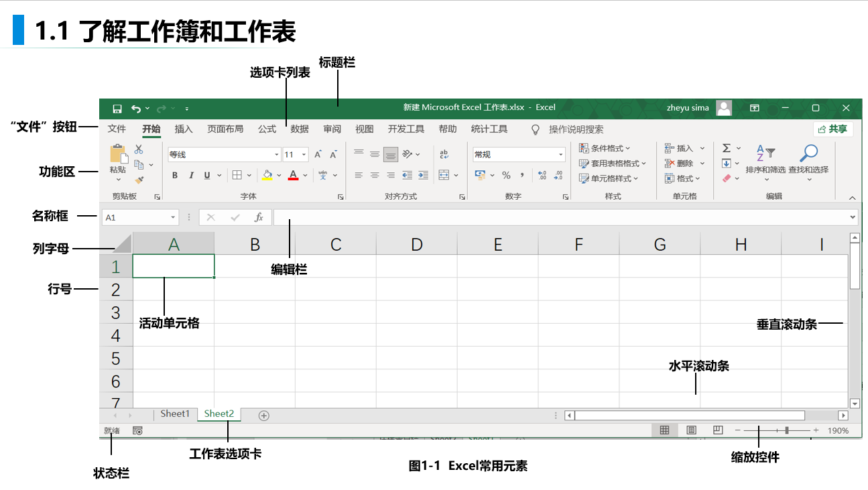This screenshot has width=868, height=490.
Task: Click the 查找和选择 button
Action: point(808,163)
